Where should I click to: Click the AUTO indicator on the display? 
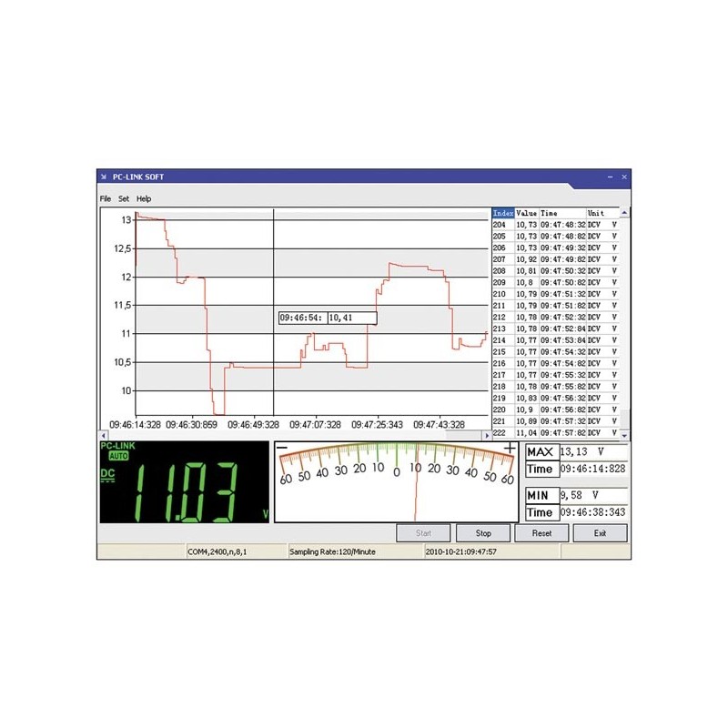tap(118, 457)
